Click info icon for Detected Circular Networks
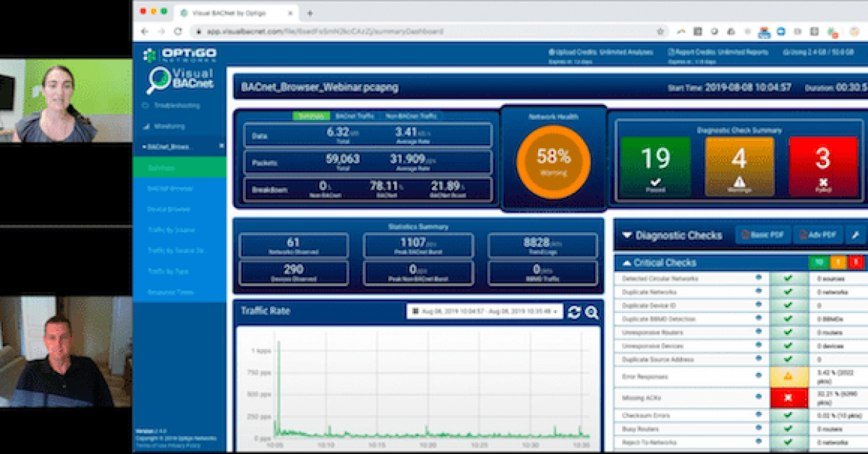Image resolution: width=868 pixels, height=454 pixels. 759,278
